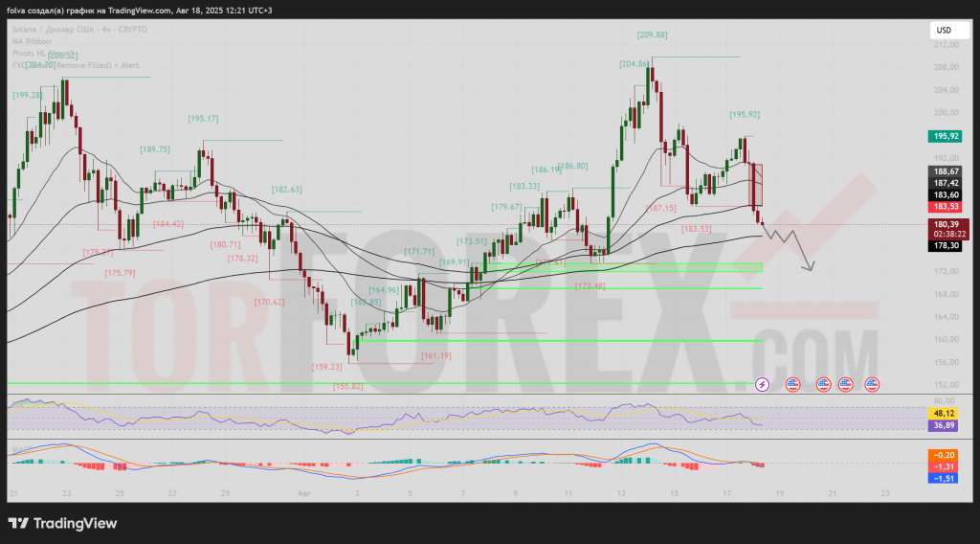Click the Solana / Доллар США symbol title
Screen dimensions: 980x544
pyautogui.click(x=79, y=30)
